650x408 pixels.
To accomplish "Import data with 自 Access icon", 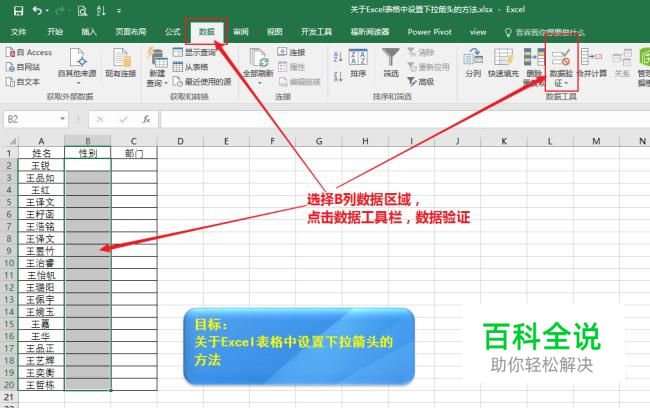I will (29, 53).
